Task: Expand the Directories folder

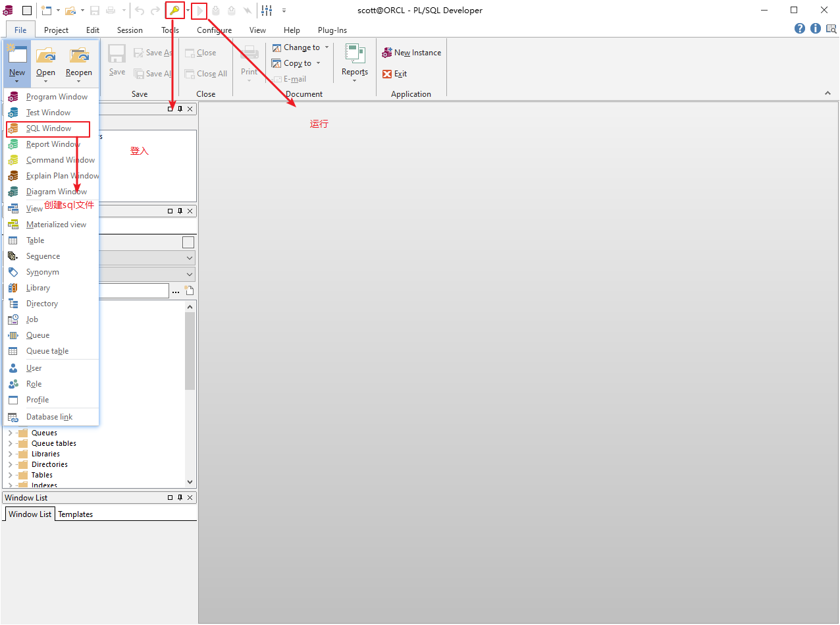Action: pos(10,464)
